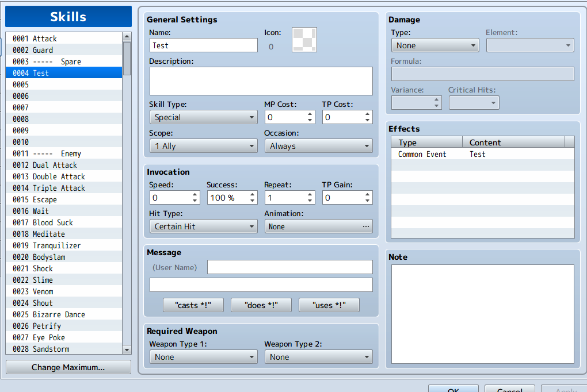Click the TP Cost spinner field
The height and width of the screenshot is (392, 587).
click(347, 117)
